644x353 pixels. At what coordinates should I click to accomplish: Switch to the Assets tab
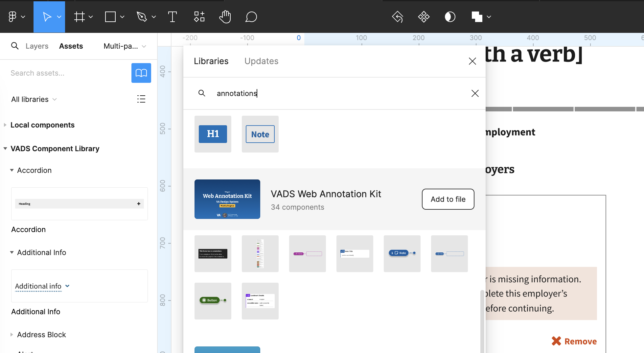pos(71,46)
